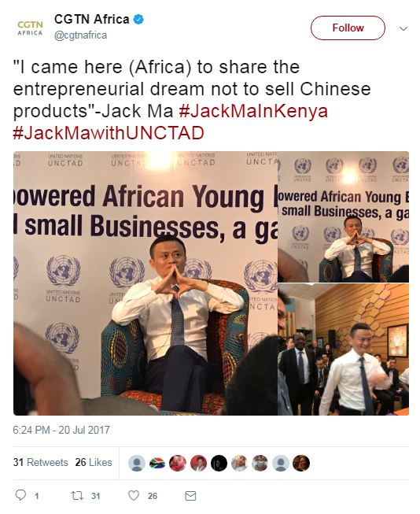420x514 pixels.
Task: Open the CGTN Africa profile logo
Action: pos(30,28)
